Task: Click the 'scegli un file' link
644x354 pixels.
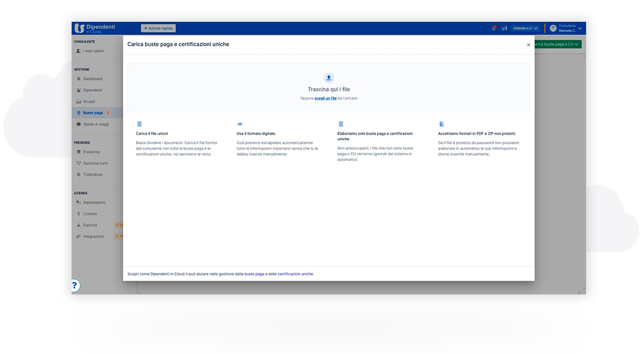Action: [325, 98]
